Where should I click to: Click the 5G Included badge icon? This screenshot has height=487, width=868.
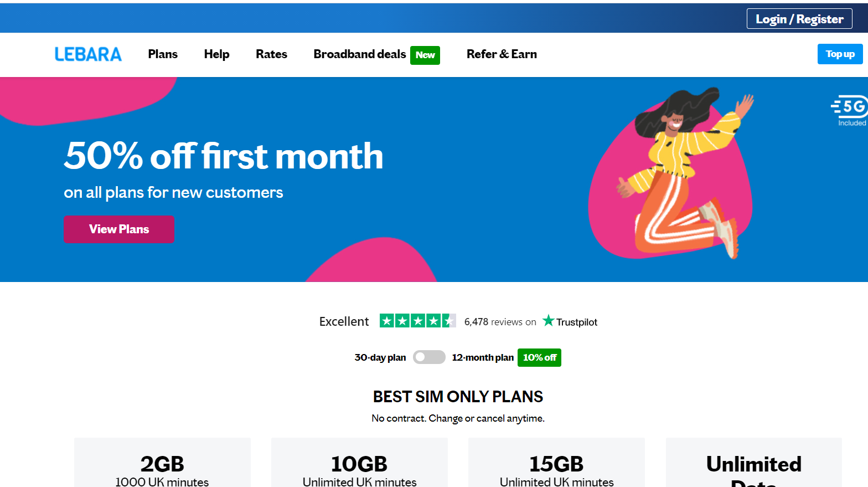pos(850,111)
